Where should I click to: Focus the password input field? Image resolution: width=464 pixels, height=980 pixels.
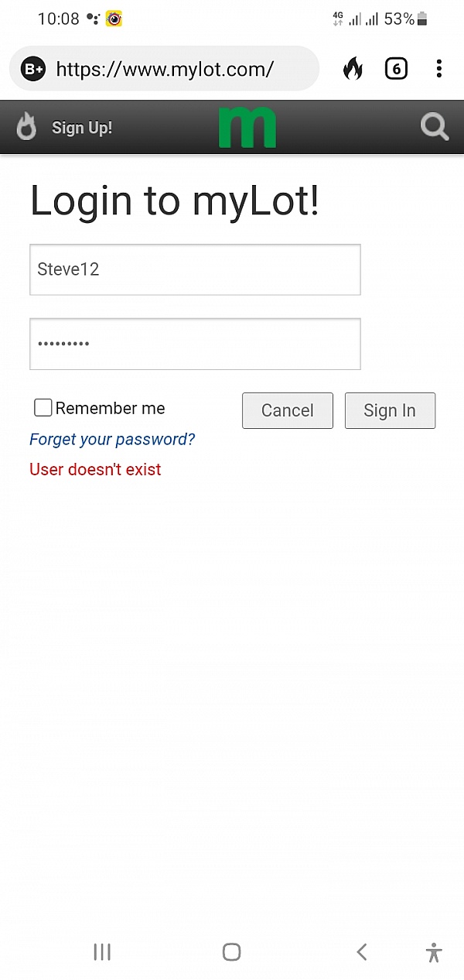(x=195, y=344)
